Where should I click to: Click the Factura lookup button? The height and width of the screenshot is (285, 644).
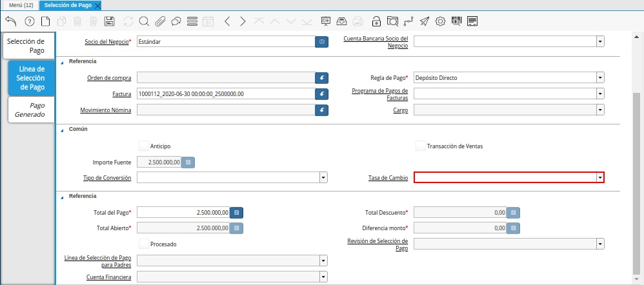pos(321,94)
